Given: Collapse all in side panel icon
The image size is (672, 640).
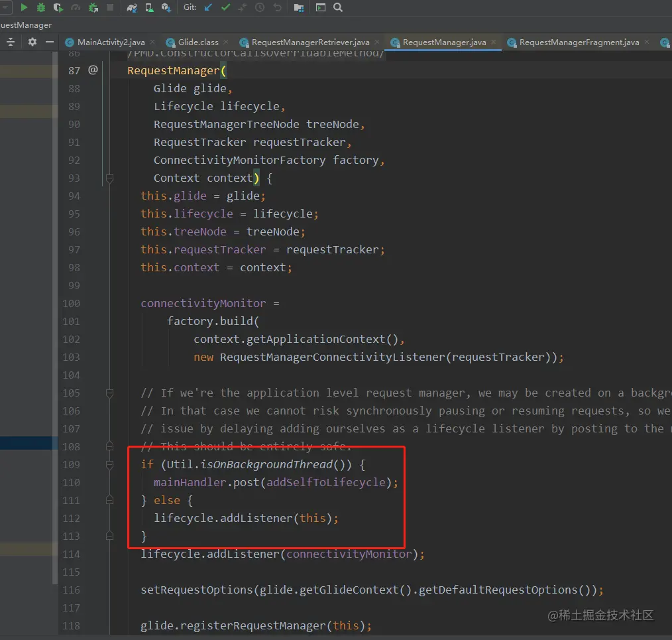Looking at the screenshot, I should tap(11, 42).
